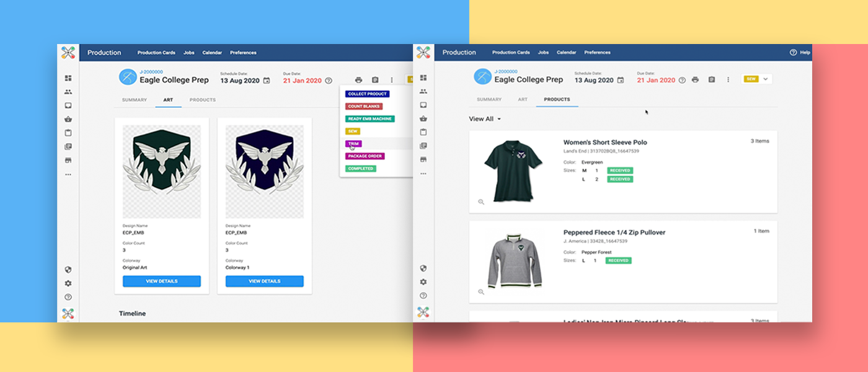Open the three-dot menu in the Products-tab window header
The width and height of the screenshot is (868, 372).
[x=728, y=79]
